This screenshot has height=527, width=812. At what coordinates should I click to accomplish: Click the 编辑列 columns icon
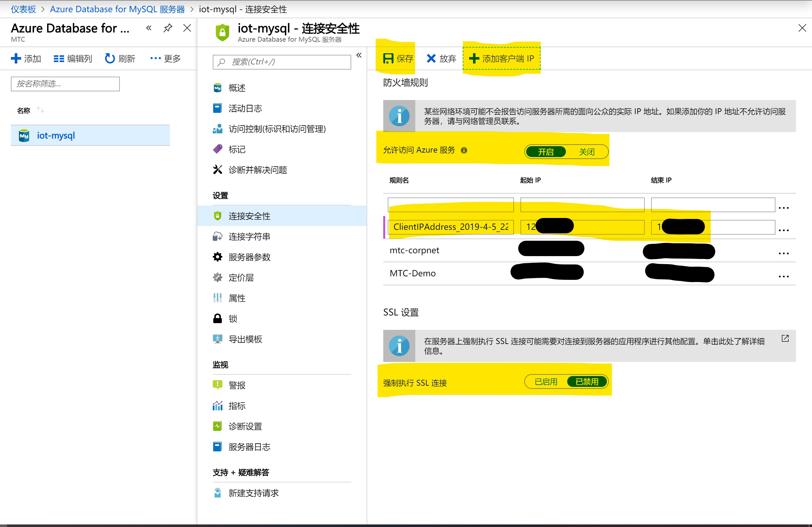tap(59, 59)
